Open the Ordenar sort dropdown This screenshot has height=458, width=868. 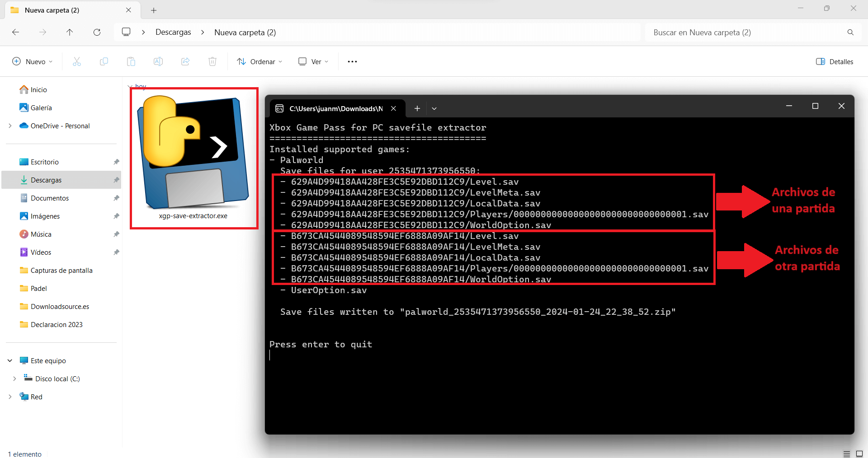259,61
